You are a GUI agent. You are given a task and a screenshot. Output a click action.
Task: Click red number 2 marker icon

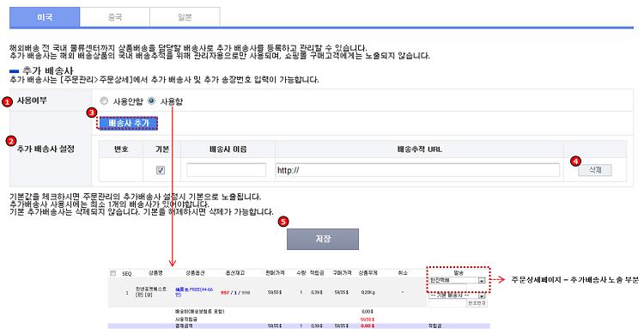(x=10, y=141)
